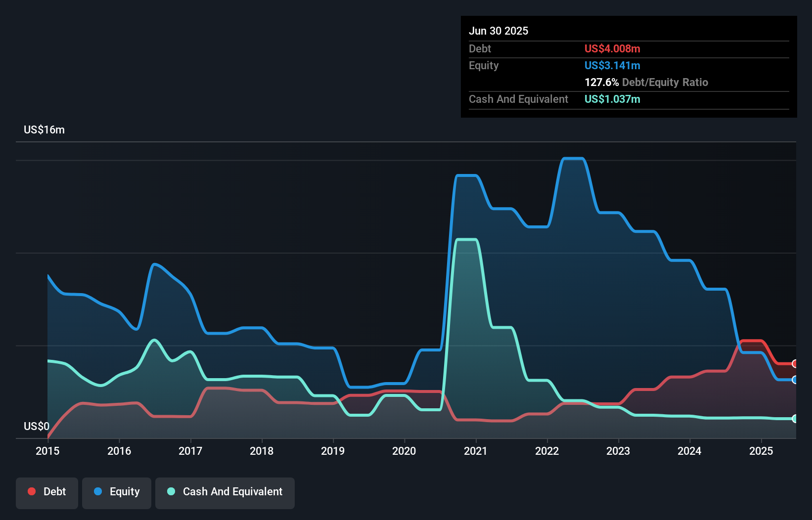Click the 2020 equity peak on the chart
812x520 pixels.
coord(467,175)
